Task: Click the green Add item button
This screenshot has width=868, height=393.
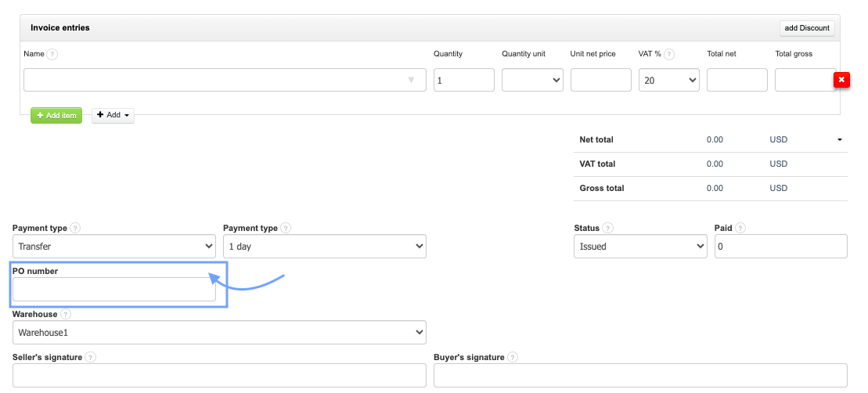Action: click(56, 115)
